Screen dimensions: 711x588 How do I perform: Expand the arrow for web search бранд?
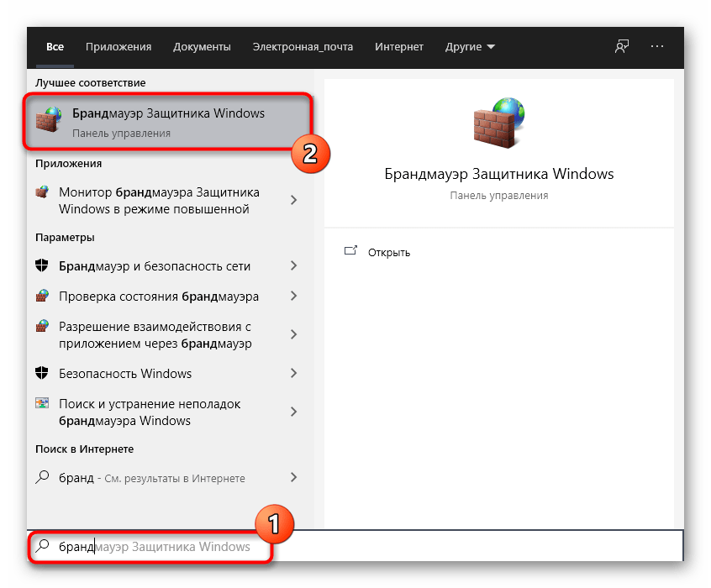[293, 478]
